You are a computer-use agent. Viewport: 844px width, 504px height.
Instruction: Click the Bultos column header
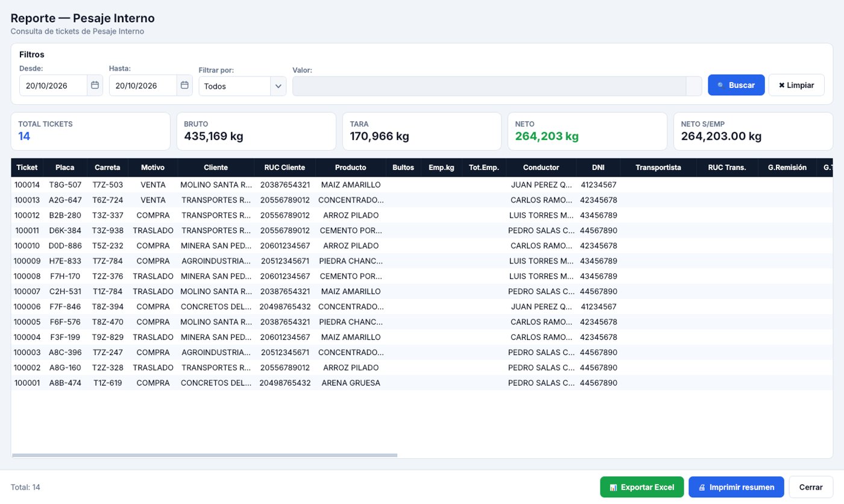403,168
